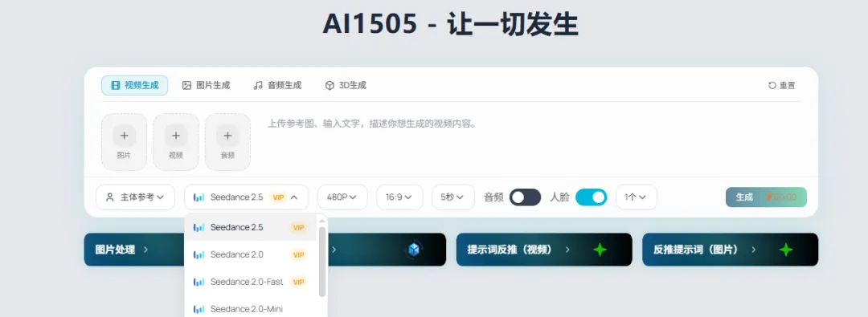Click the chevron arrow on 图片处理 banner
This screenshot has width=868, height=317.
coord(145,250)
